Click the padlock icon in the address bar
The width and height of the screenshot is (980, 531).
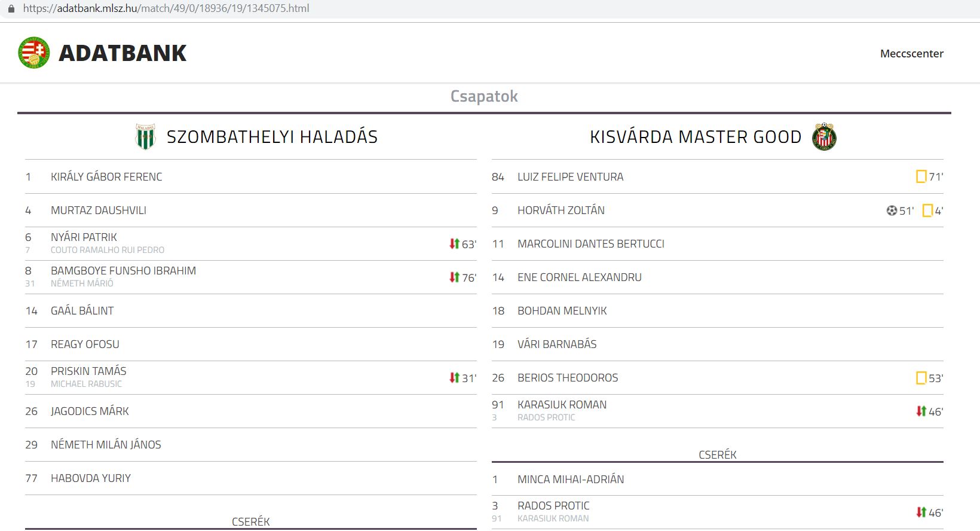(11, 9)
